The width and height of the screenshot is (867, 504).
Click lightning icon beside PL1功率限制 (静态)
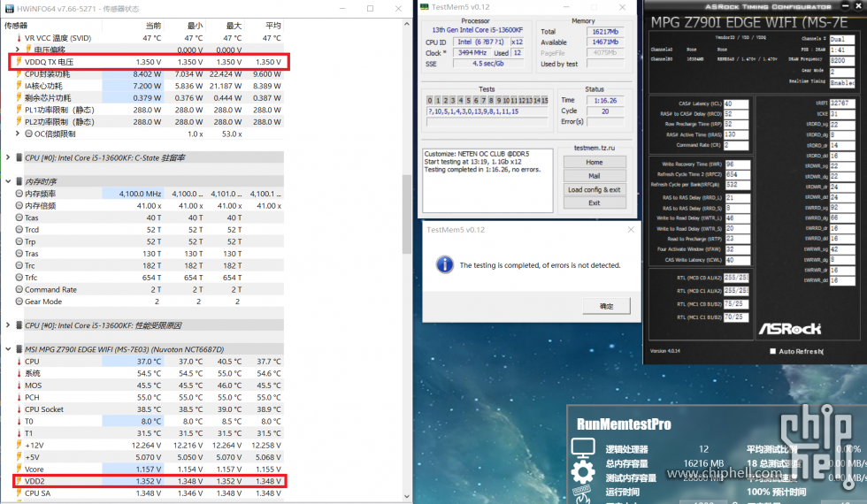click(19, 110)
